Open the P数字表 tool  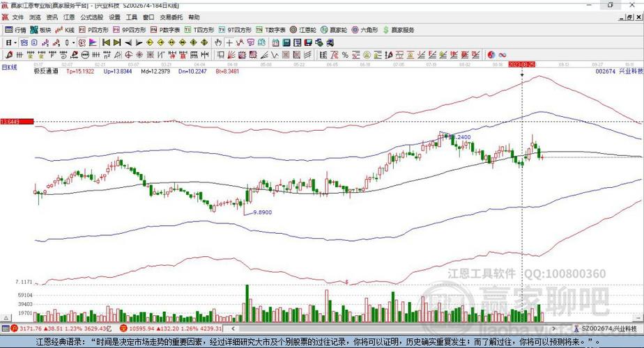click(165, 30)
